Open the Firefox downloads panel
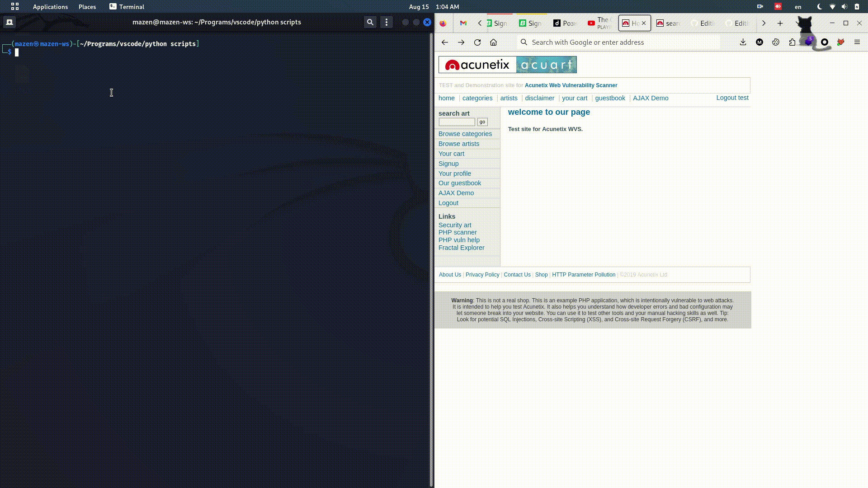Image resolution: width=868 pixels, height=488 pixels. click(x=743, y=42)
